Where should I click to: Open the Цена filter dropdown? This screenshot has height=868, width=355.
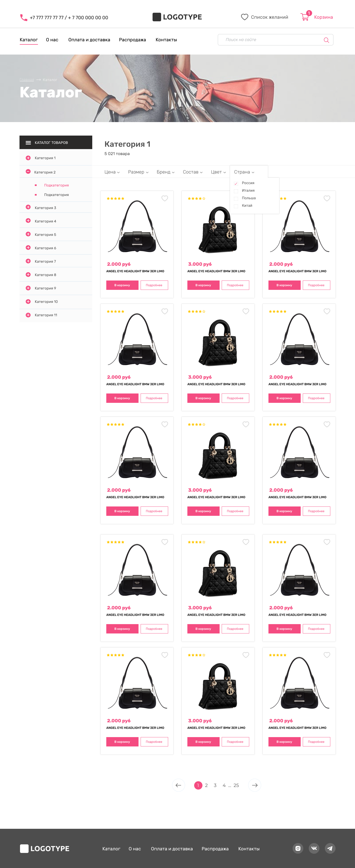pos(112,172)
